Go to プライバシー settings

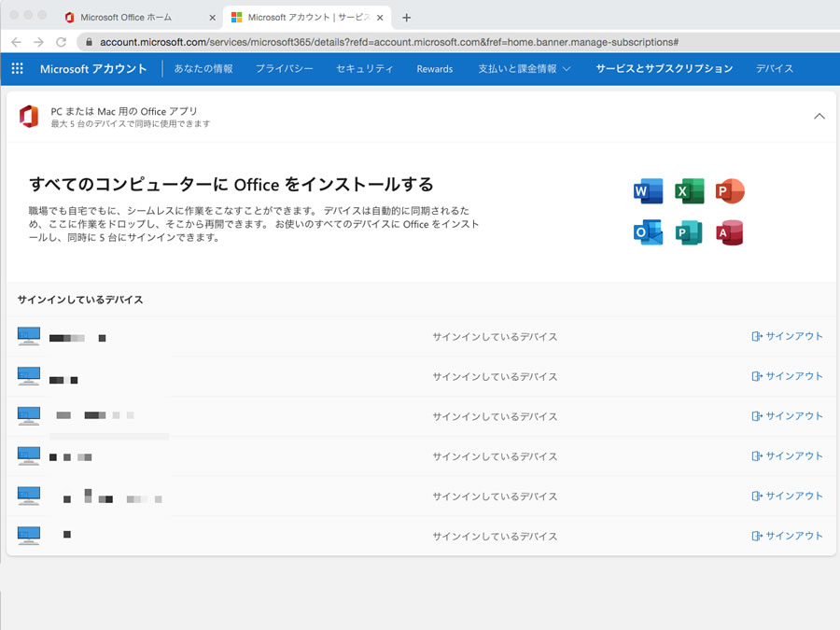point(285,68)
